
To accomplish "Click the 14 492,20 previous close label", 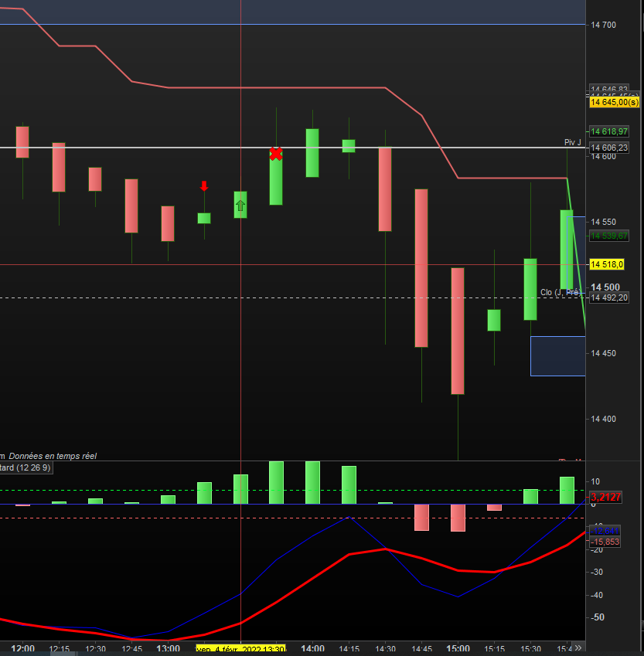I will tap(609, 297).
